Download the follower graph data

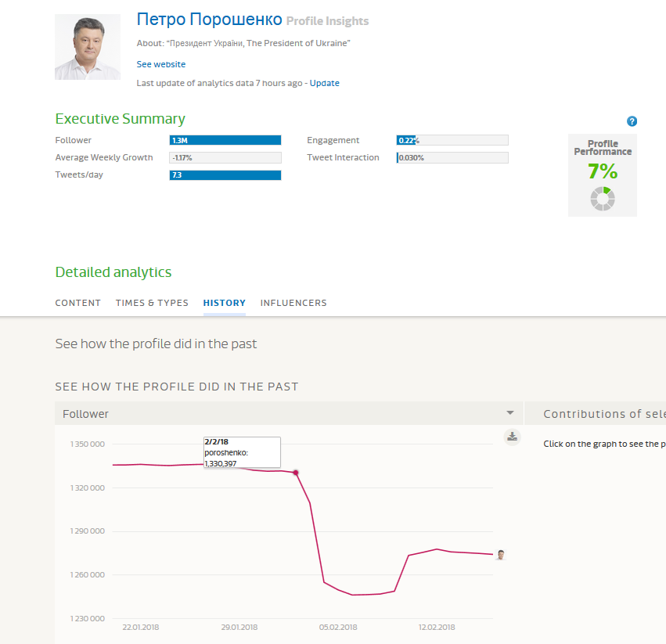[512, 437]
